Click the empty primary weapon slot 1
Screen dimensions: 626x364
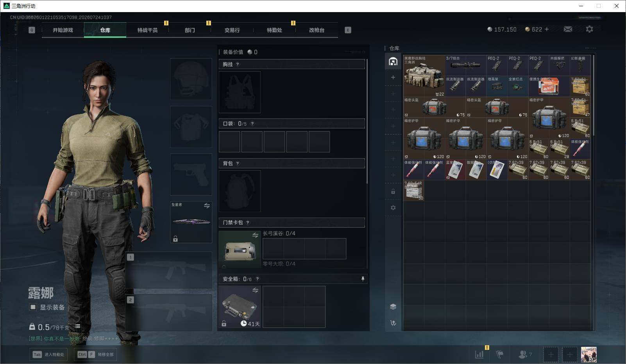point(169,270)
